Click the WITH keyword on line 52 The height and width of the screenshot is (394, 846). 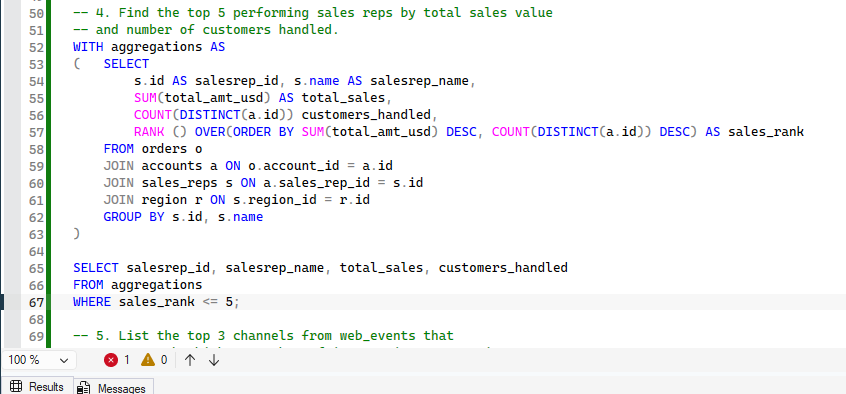(x=88, y=47)
